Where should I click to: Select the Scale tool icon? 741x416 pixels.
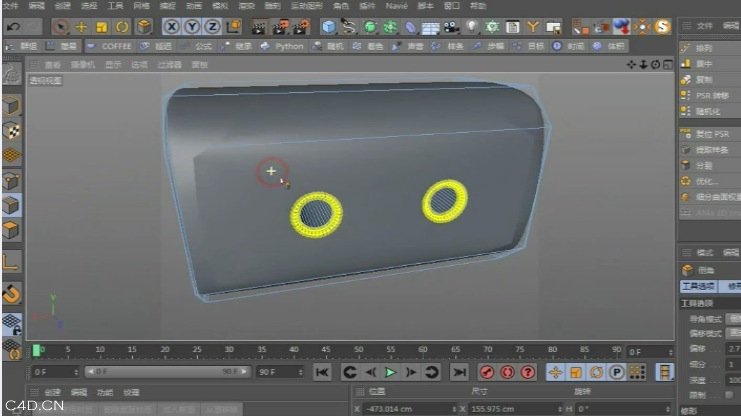tap(102, 27)
